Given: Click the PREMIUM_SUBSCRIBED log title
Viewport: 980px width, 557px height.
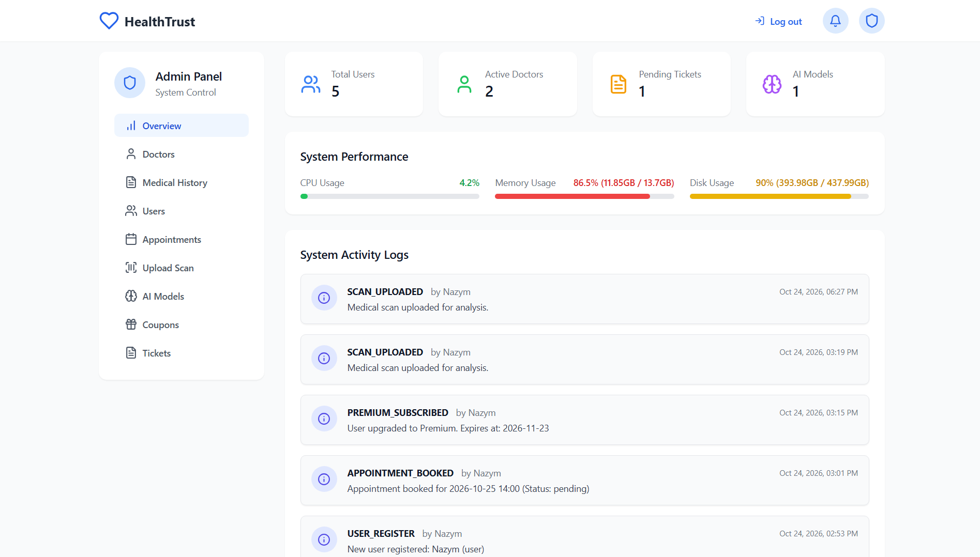Looking at the screenshot, I should tap(398, 413).
